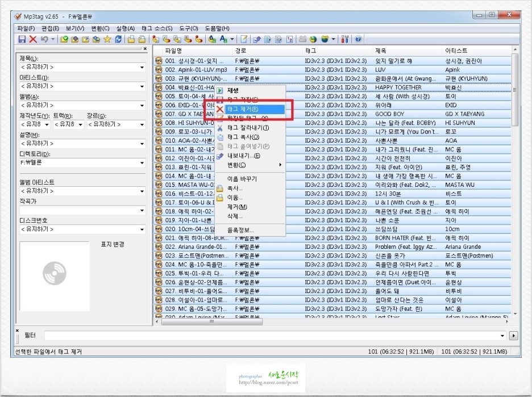Sort by the 태그 column header
This screenshot has height=397, width=532.
tap(337, 51)
